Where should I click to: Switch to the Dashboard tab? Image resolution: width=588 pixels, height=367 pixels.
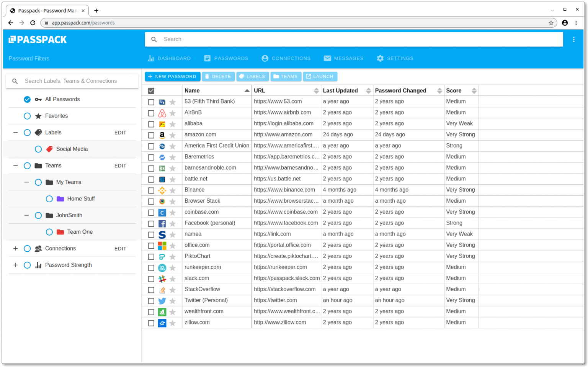coord(169,58)
